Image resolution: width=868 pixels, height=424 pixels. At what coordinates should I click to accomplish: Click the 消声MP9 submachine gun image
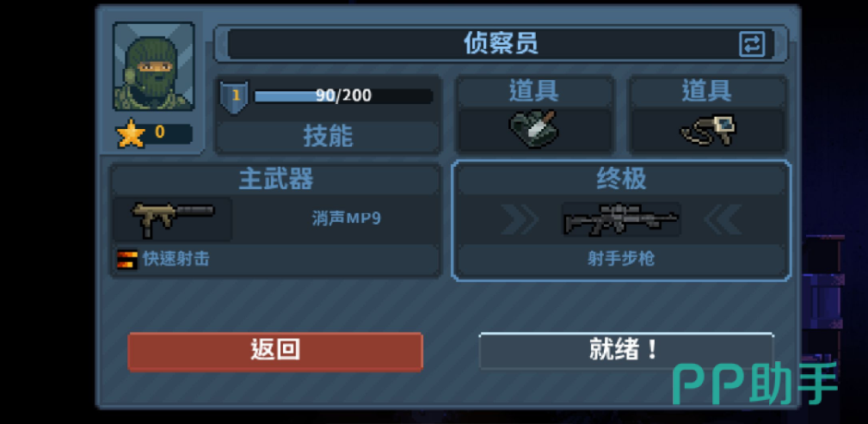172,218
